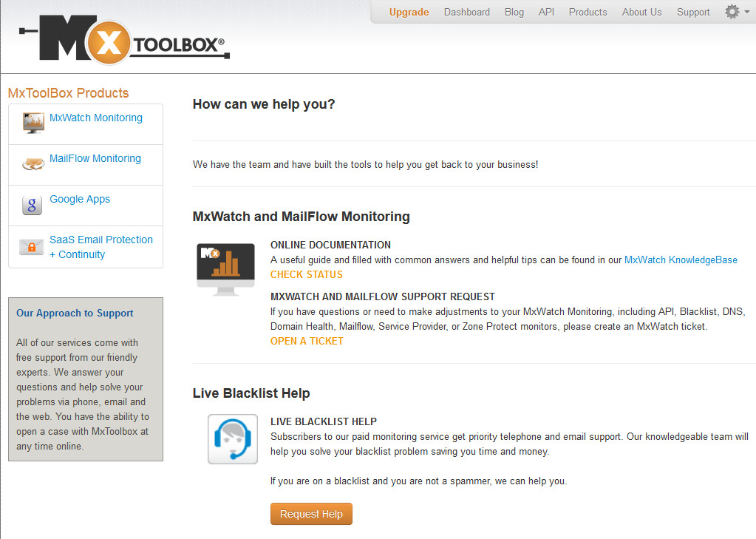Go to the Dashboard

click(x=466, y=12)
